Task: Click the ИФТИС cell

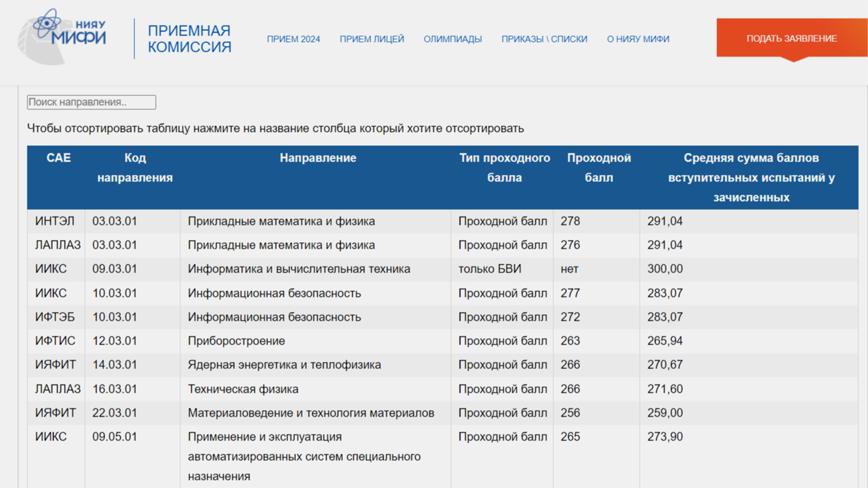Action: click(x=55, y=341)
